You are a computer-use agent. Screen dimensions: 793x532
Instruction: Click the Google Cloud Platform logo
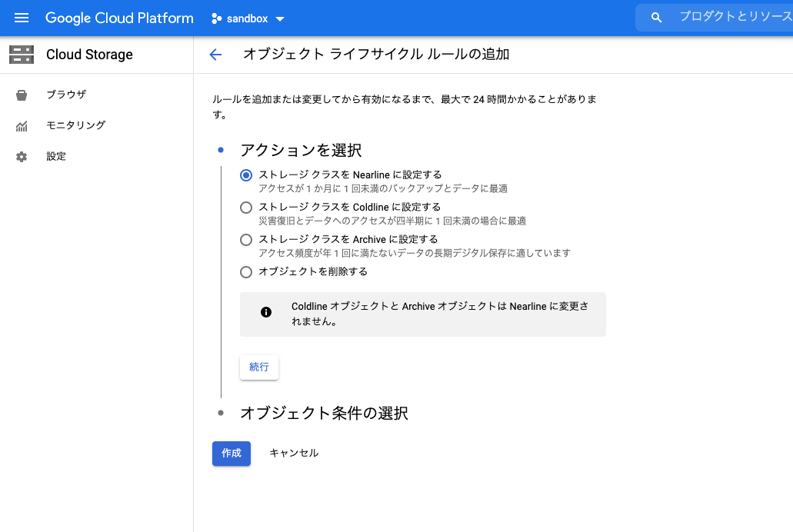pos(119,18)
